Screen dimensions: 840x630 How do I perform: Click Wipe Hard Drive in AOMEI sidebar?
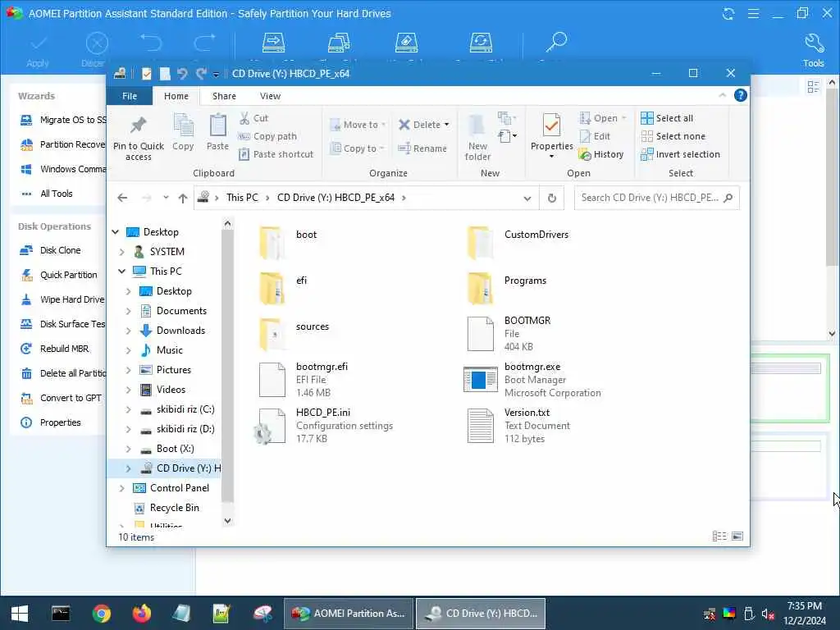tap(72, 299)
